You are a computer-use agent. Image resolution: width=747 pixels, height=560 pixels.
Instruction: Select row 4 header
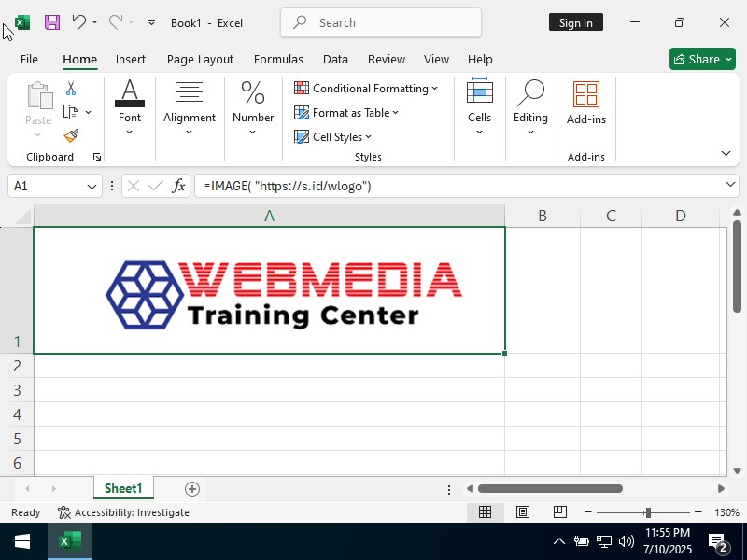[x=17, y=414]
